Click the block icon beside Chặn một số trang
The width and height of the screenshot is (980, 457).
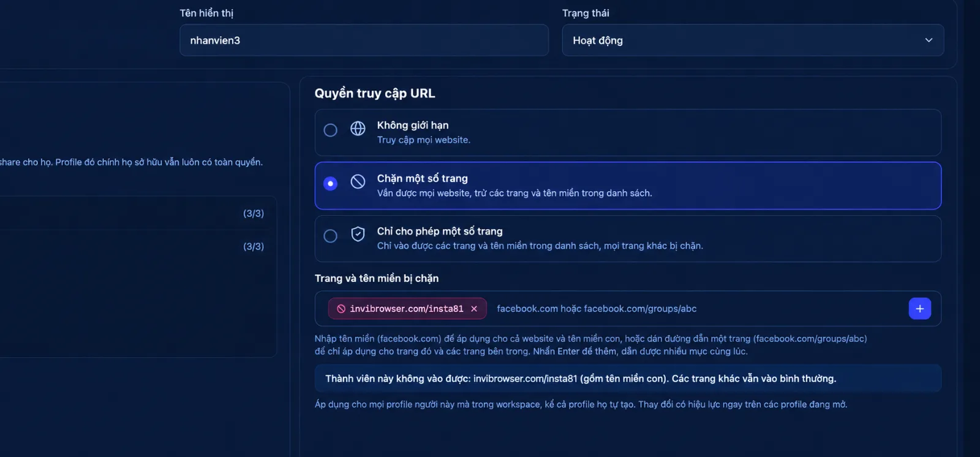coord(358,181)
